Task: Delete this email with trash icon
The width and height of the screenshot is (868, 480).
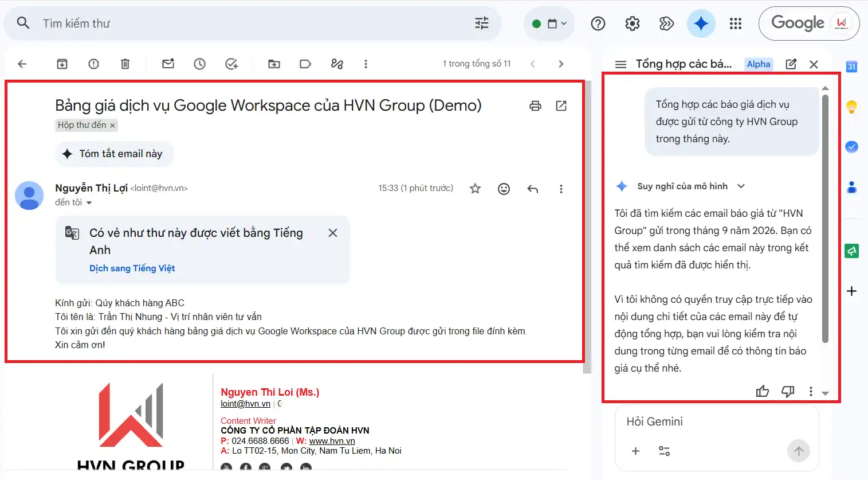Action: [125, 64]
